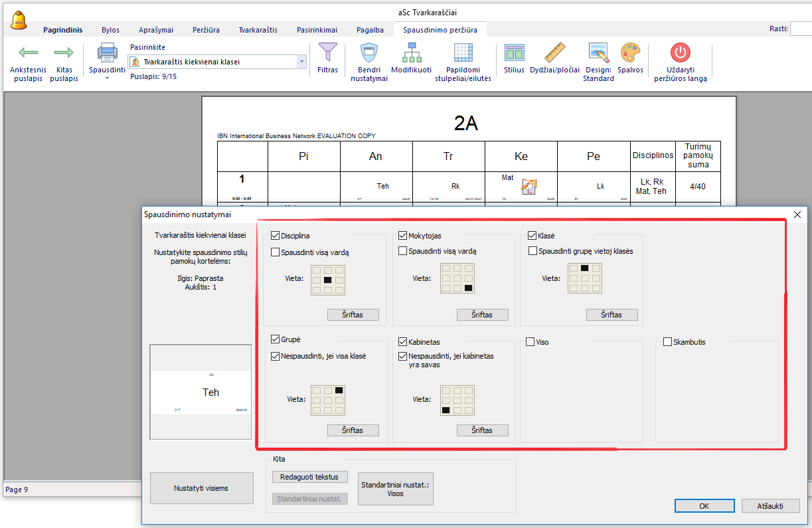Click the Spausdinti printer icon
812x528 pixels.
point(107,53)
